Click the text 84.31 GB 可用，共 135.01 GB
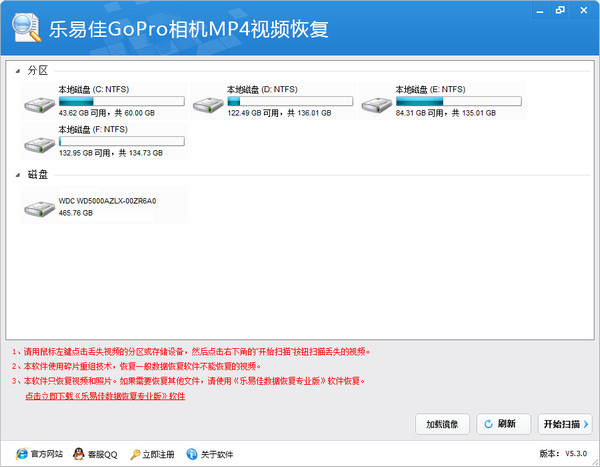This screenshot has width=600, height=467. click(446, 113)
